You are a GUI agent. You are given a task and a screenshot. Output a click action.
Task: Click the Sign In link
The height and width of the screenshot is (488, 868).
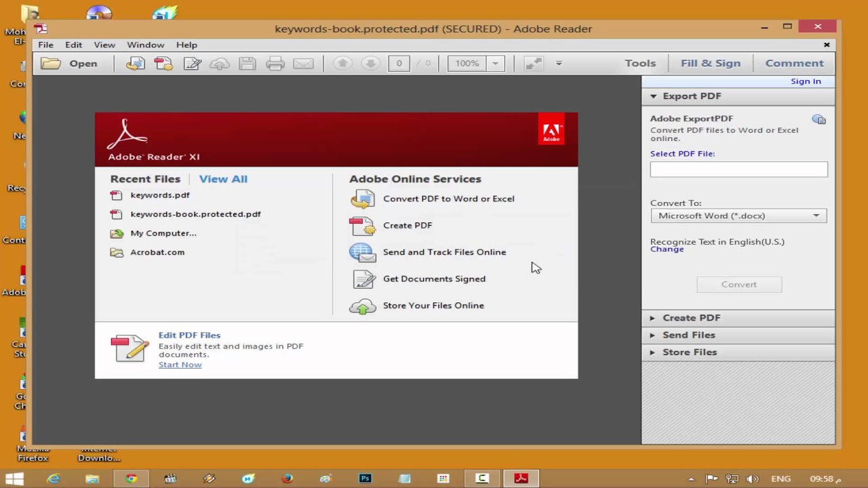pyautogui.click(x=806, y=81)
